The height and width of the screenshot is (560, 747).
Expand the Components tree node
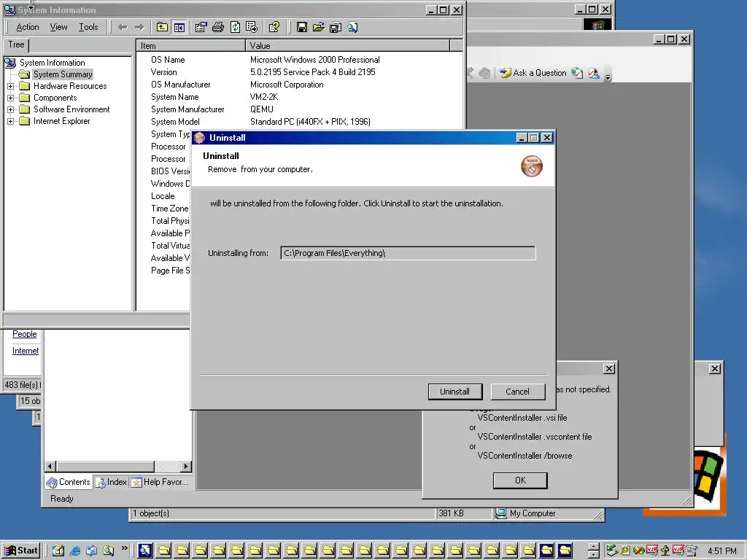click(10, 98)
